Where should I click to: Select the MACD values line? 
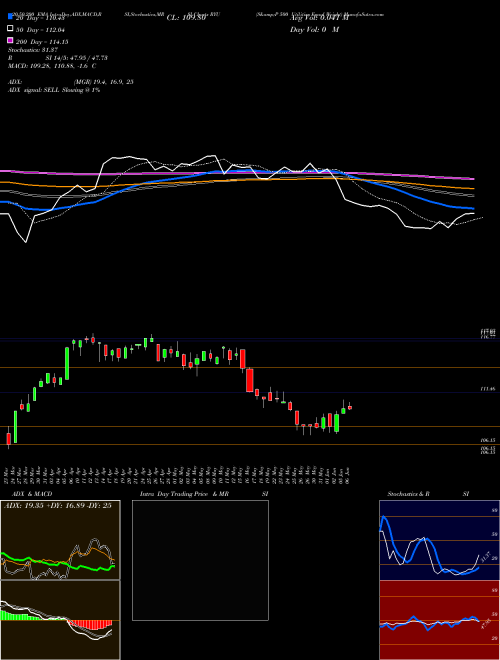coord(52,66)
